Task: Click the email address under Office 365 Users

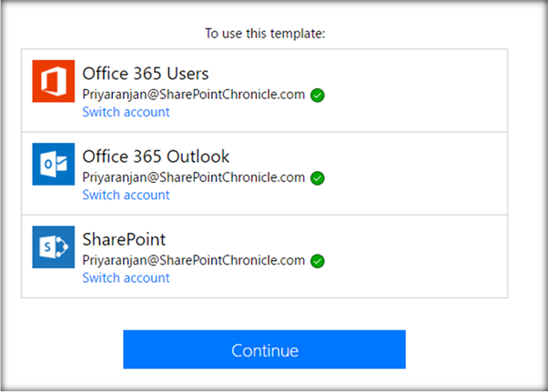Action: click(x=193, y=95)
